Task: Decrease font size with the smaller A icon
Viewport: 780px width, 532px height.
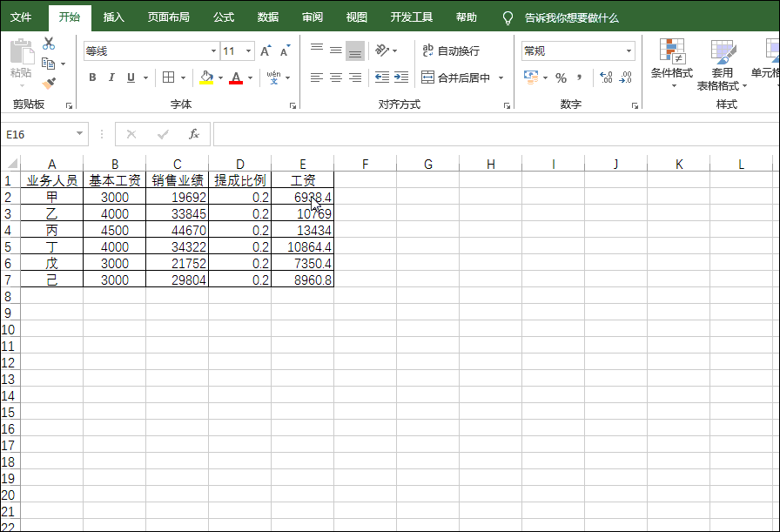Action: tap(285, 51)
